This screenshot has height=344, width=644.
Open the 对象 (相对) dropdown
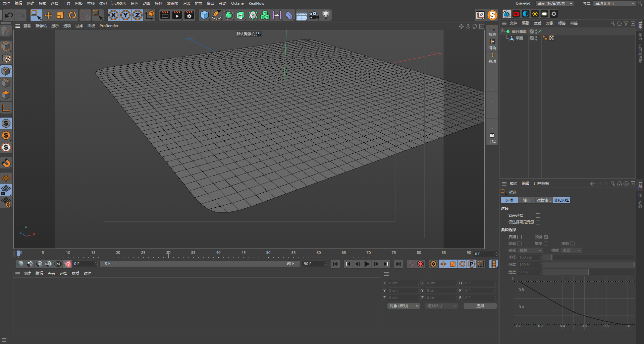(404, 306)
